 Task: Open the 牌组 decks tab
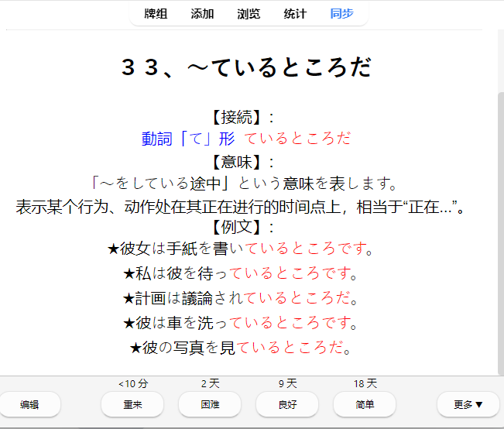(x=156, y=14)
